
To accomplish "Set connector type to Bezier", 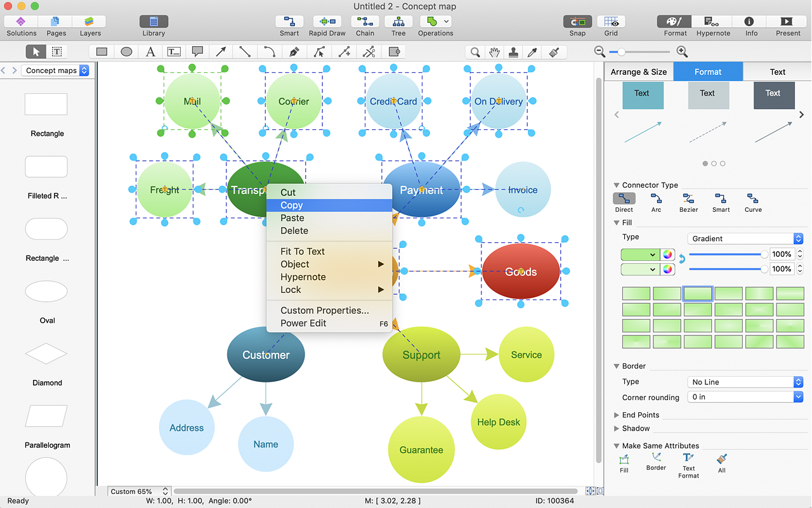I will coord(688,202).
